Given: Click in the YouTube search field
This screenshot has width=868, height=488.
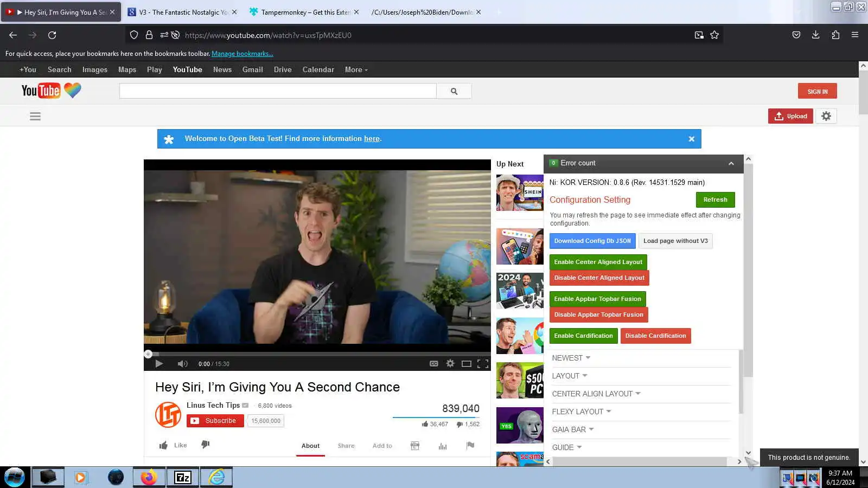Looking at the screenshot, I should click(278, 91).
